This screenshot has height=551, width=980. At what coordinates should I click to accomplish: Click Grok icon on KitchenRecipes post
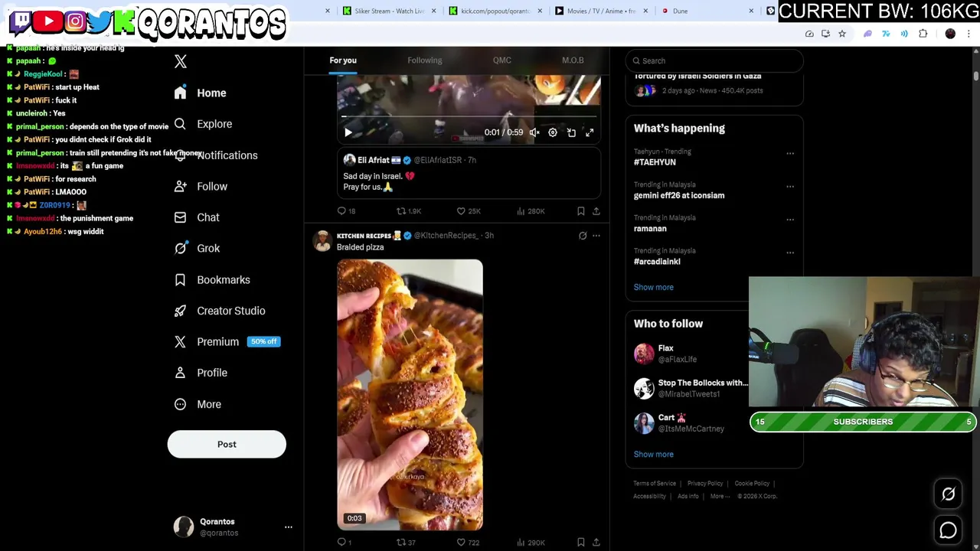click(x=583, y=236)
